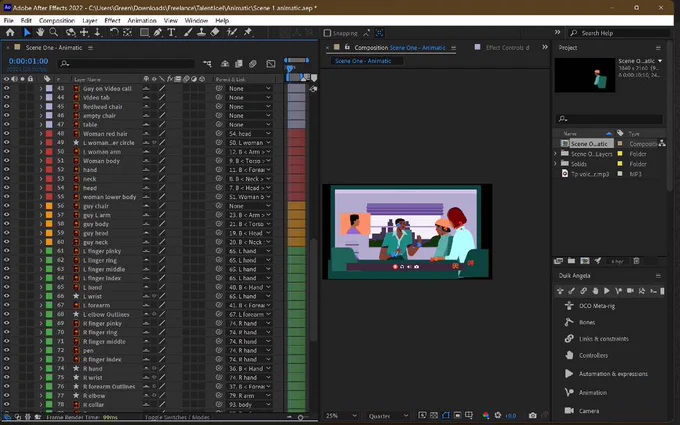The height and width of the screenshot is (425, 680).
Task: Select the Selection arrow tool
Action: pos(27,33)
